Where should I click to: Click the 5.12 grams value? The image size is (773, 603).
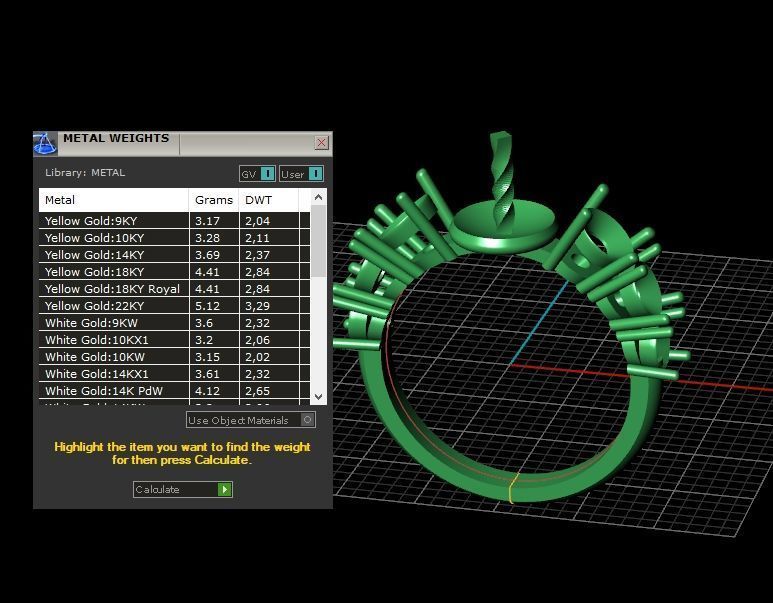click(207, 306)
